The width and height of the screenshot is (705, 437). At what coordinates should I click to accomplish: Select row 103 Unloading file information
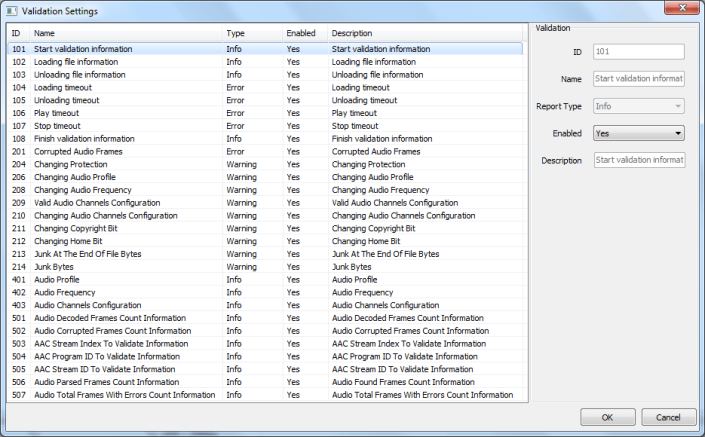(x=265, y=75)
